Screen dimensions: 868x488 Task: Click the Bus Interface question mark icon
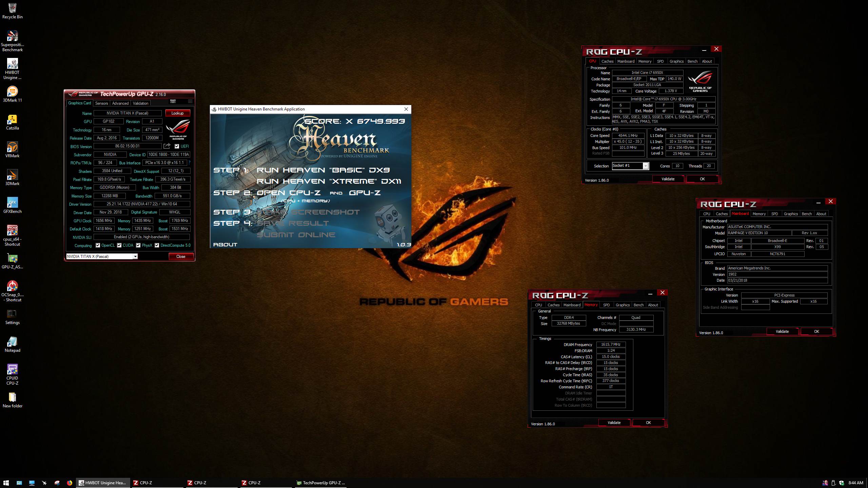[190, 163]
